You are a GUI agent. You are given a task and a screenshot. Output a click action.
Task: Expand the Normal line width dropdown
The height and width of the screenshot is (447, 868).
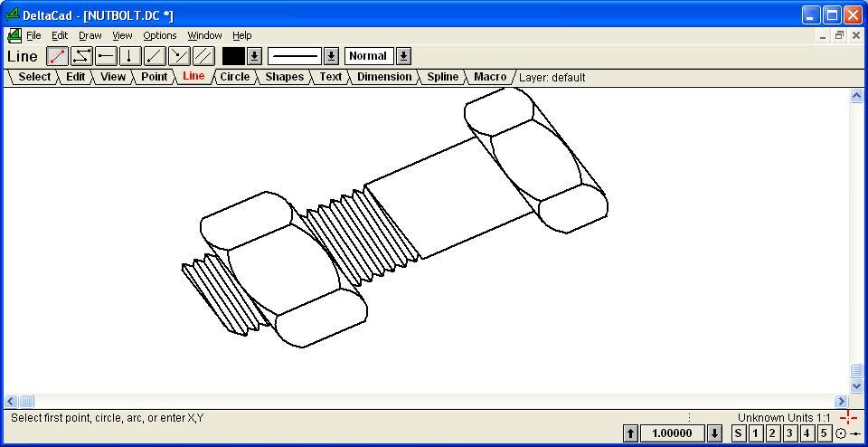coord(403,56)
